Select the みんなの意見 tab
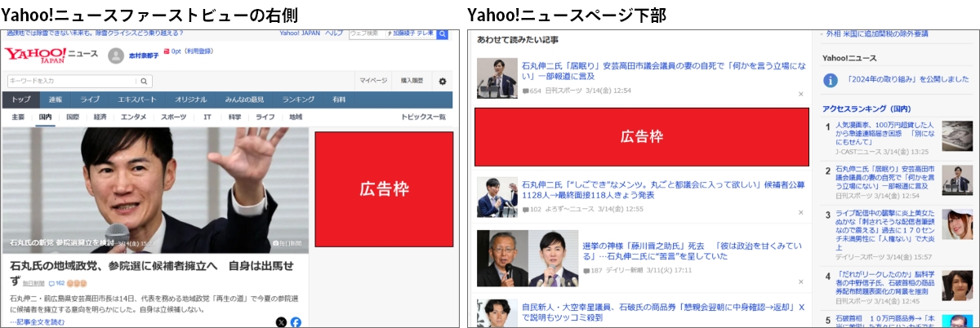Viewport: 980px width, 328px height. click(x=245, y=100)
